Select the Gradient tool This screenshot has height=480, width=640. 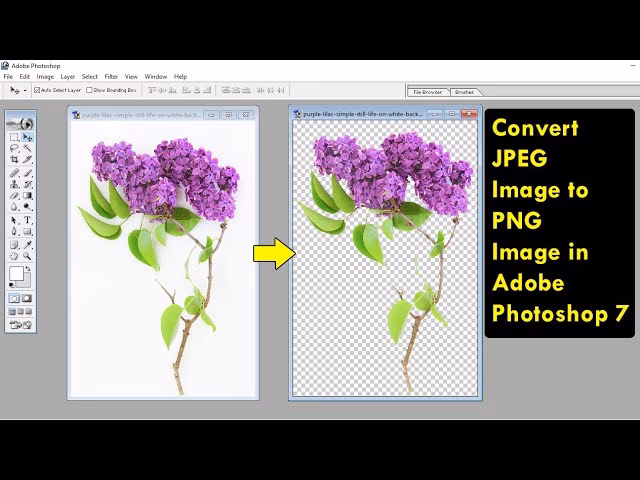coord(27,196)
